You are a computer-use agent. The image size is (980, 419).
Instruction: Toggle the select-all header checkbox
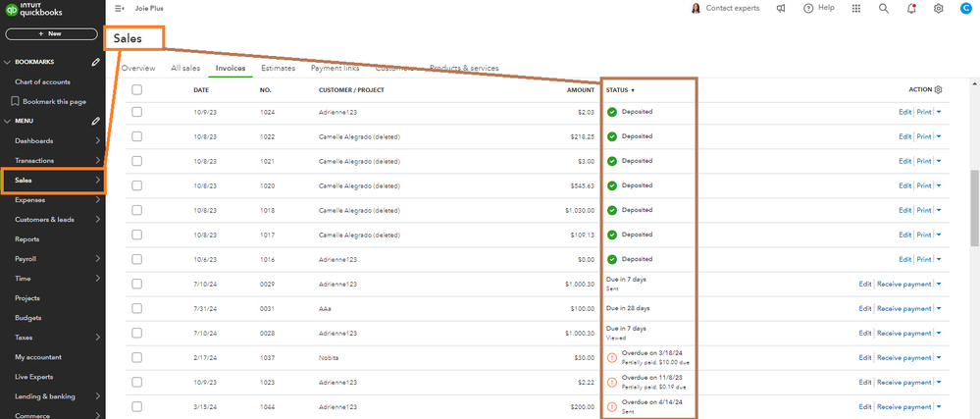137,90
